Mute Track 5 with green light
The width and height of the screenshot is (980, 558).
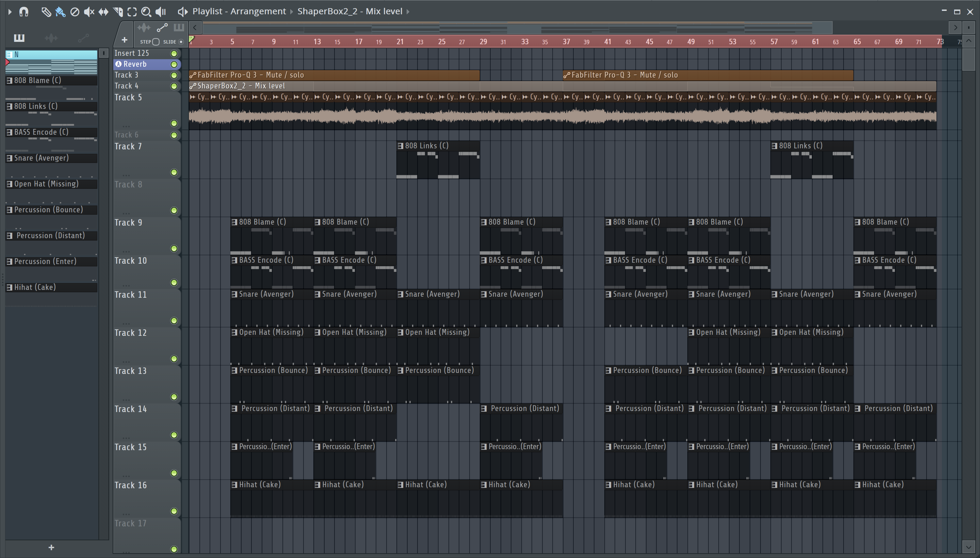(x=174, y=124)
